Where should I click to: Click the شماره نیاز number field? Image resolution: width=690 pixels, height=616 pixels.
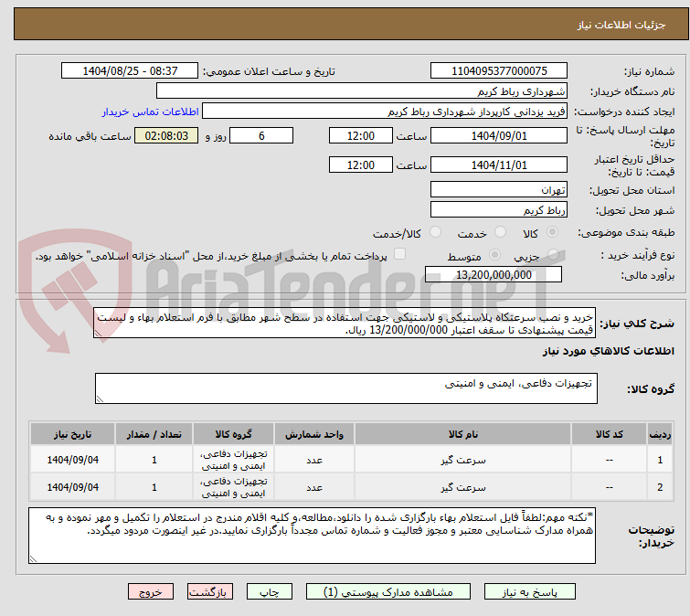[499, 71]
